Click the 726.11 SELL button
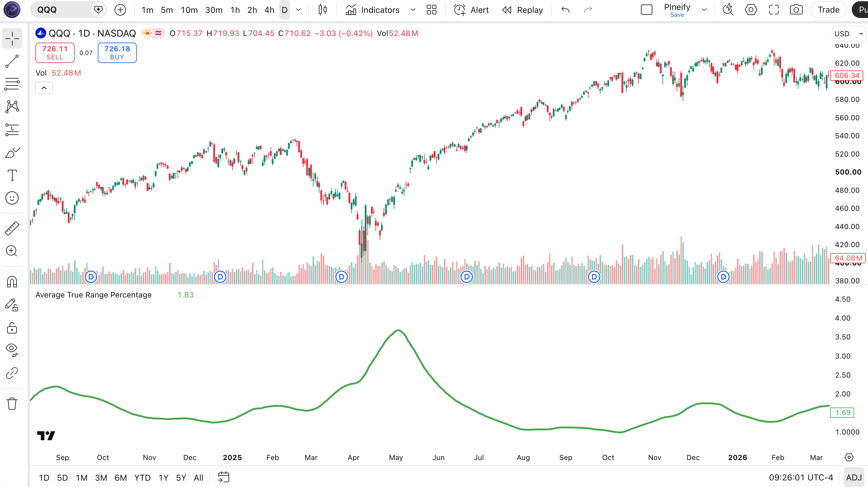Image resolution: width=868 pixels, height=487 pixels. point(55,53)
